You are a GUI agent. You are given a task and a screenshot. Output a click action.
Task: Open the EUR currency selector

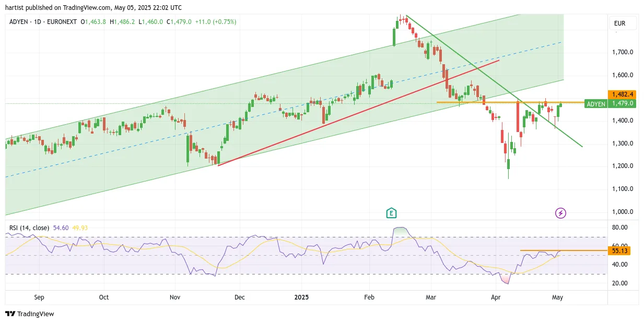[623, 23]
